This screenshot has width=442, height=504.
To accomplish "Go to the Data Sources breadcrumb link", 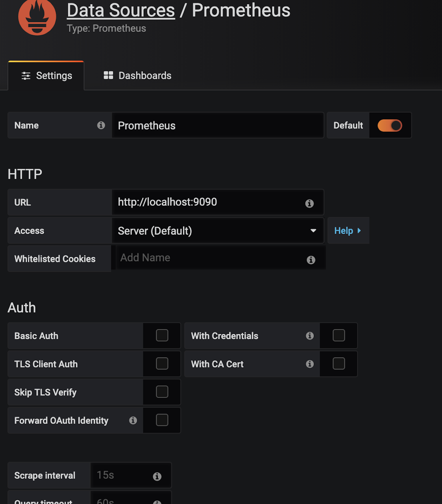I will 121,10.
